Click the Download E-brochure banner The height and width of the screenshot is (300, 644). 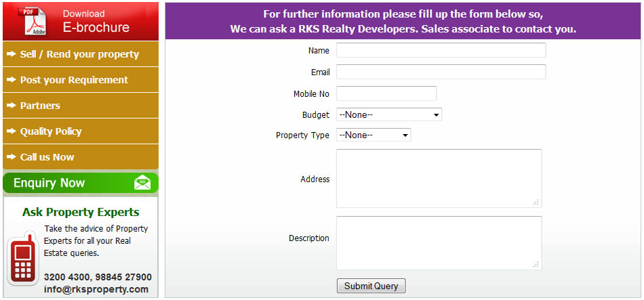[81, 21]
